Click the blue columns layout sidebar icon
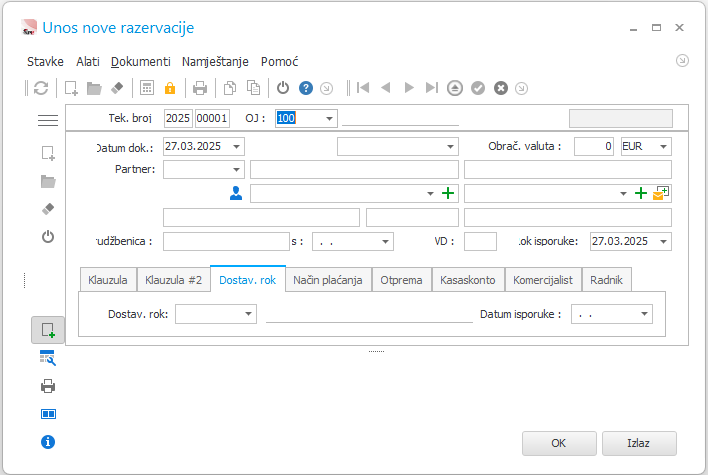The width and height of the screenshot is (708, 475). 48,414
